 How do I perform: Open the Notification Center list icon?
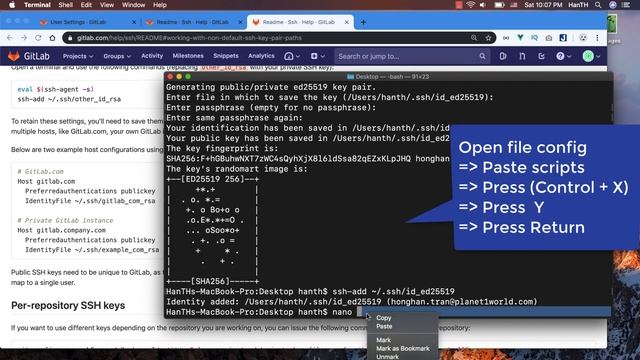[626, 5]
